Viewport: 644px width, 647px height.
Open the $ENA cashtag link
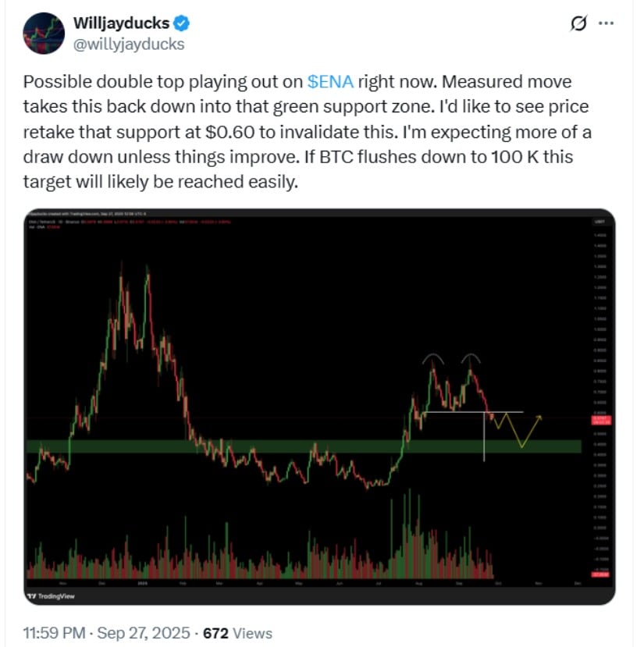pos(330,81)
